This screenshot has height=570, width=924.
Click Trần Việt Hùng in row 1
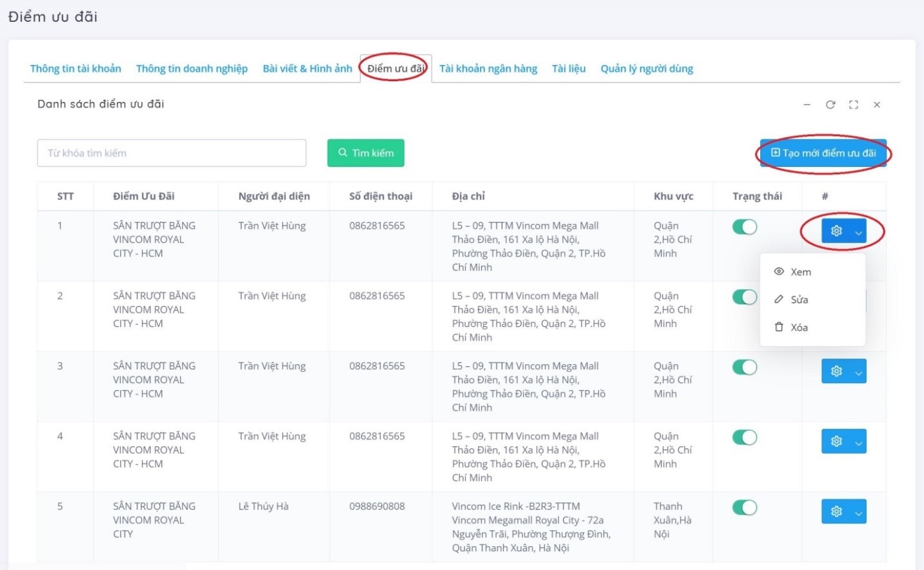coord(272,226)
